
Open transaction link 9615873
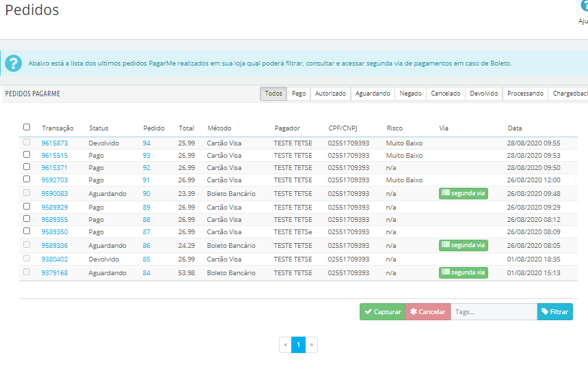[x=55, y=143]
